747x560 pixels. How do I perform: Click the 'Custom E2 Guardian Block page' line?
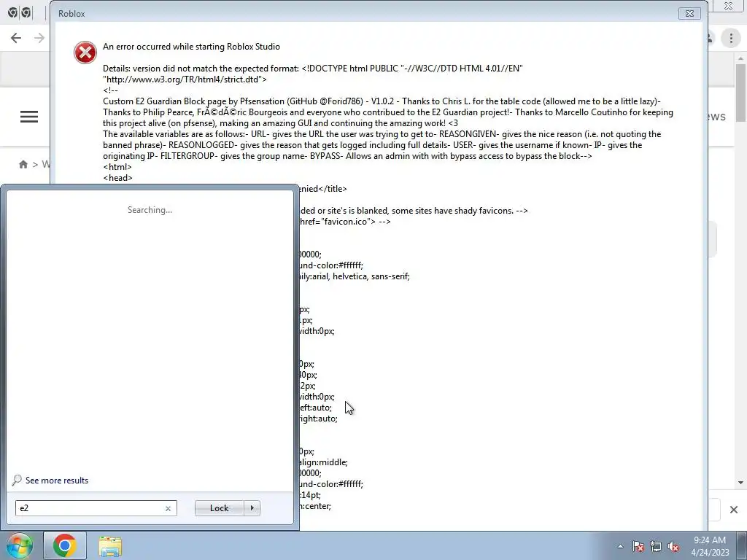click(382, 101)
